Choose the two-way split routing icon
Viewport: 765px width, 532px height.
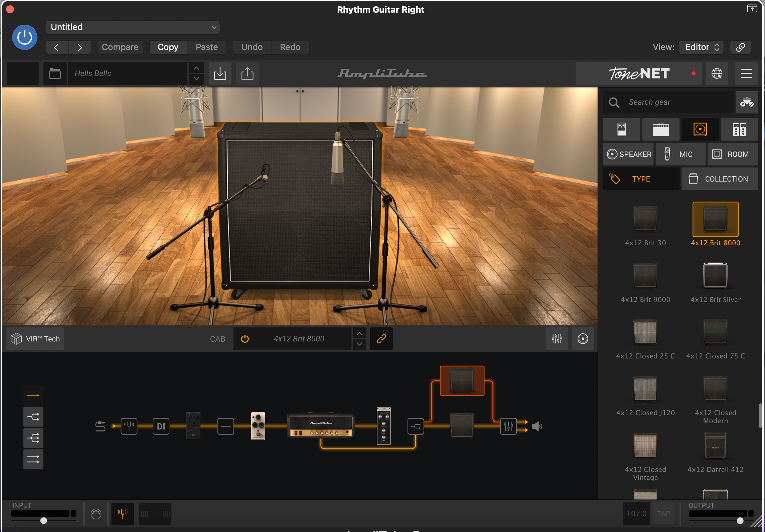[33, 417]
